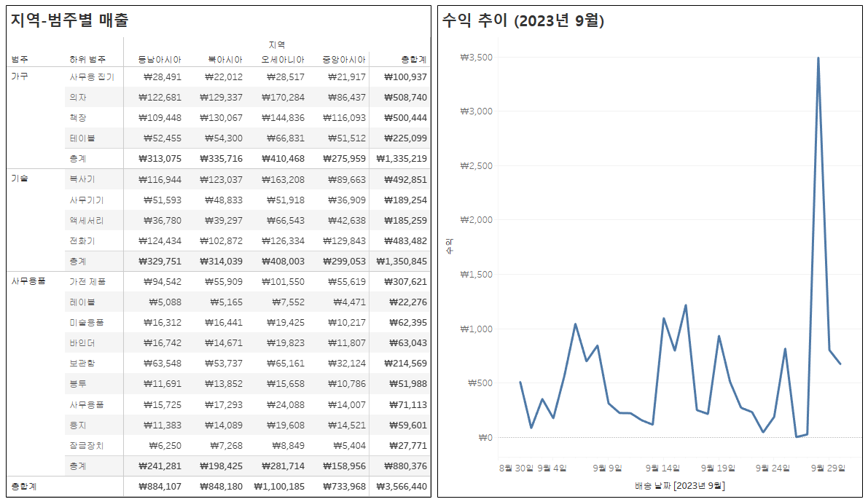Select the '북아시아' region column header
This screenshot has width=868, height=502.
[225, 59]
